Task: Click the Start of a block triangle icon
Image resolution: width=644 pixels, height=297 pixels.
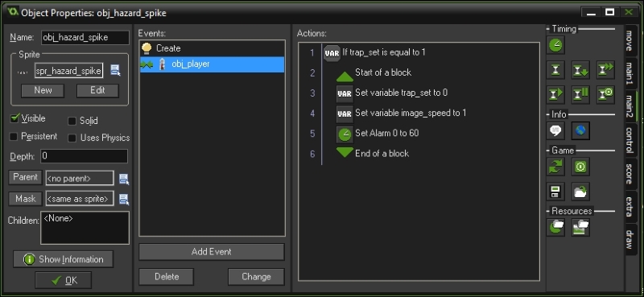Action: tap(345, 76)
